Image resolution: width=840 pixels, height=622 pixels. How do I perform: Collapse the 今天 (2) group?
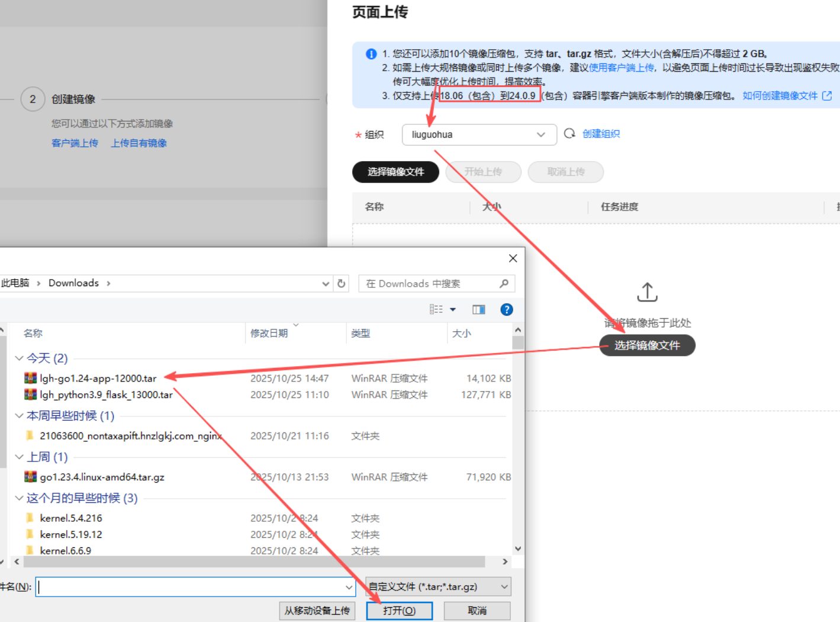tap(19, 358)
